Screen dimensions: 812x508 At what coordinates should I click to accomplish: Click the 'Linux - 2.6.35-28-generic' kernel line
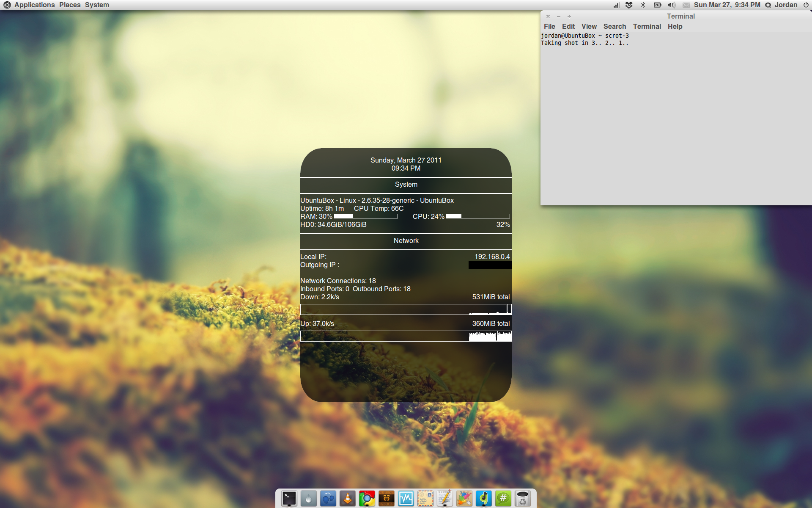[377, 200]
